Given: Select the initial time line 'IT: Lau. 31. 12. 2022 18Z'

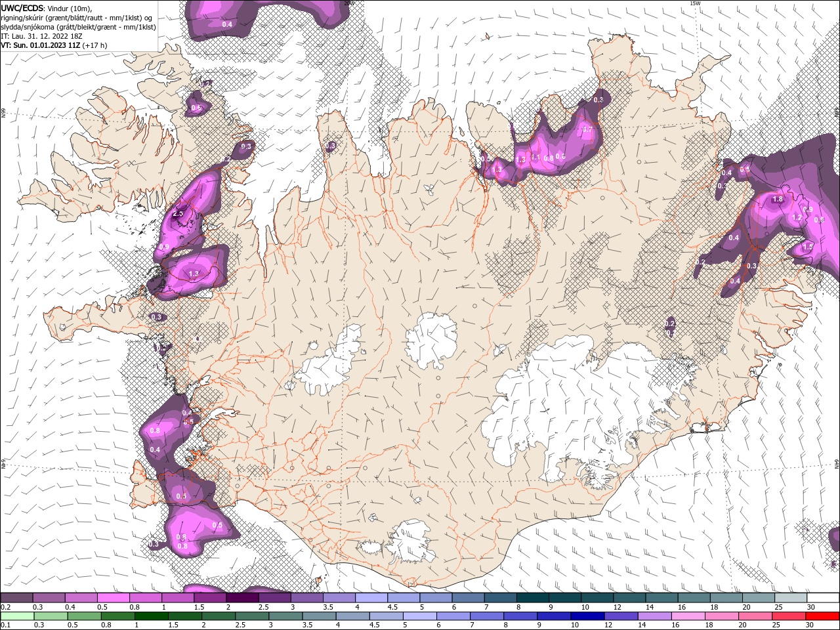Looking at the screenshot, I should coord(43,36).
